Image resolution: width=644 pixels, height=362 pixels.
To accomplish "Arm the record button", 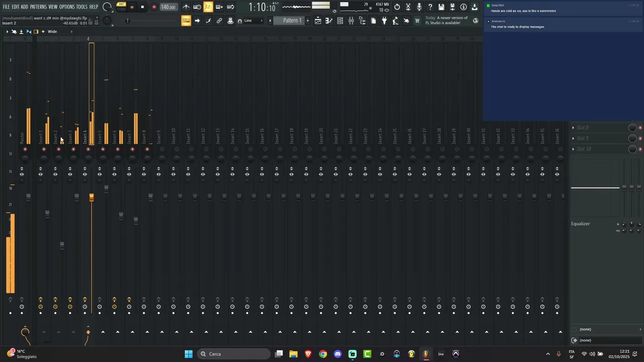I will (154, 7).
